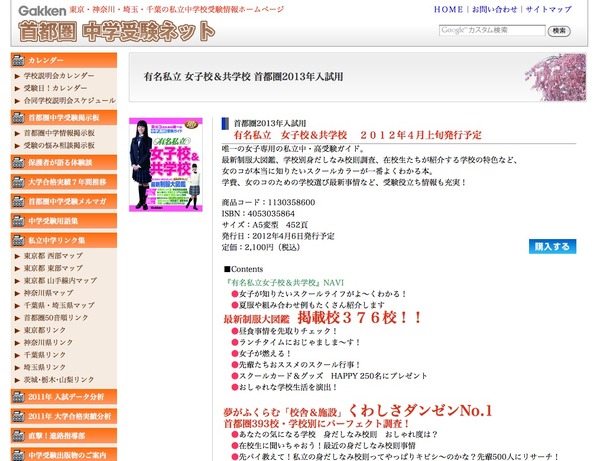Open お問い合わせ contact link
The height and width of the screenshot is (461, 600).
[494, 10]
